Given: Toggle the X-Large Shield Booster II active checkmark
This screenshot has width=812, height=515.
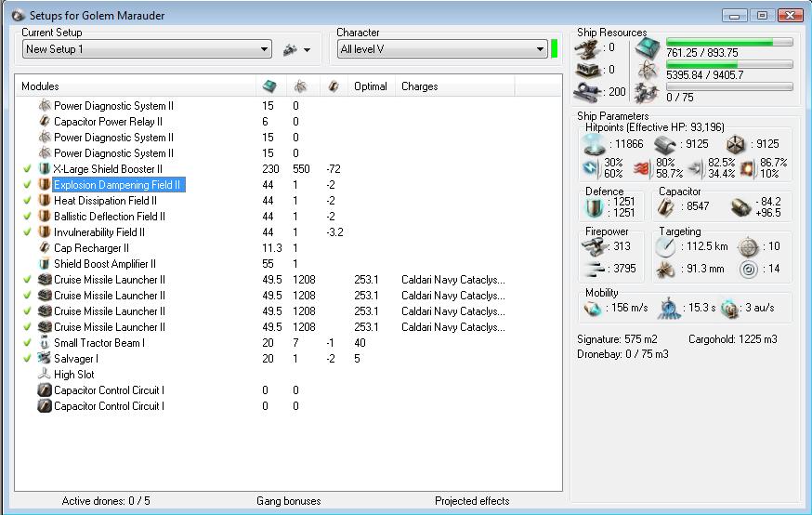Looking at the screenshot, I should pos(28,169).
